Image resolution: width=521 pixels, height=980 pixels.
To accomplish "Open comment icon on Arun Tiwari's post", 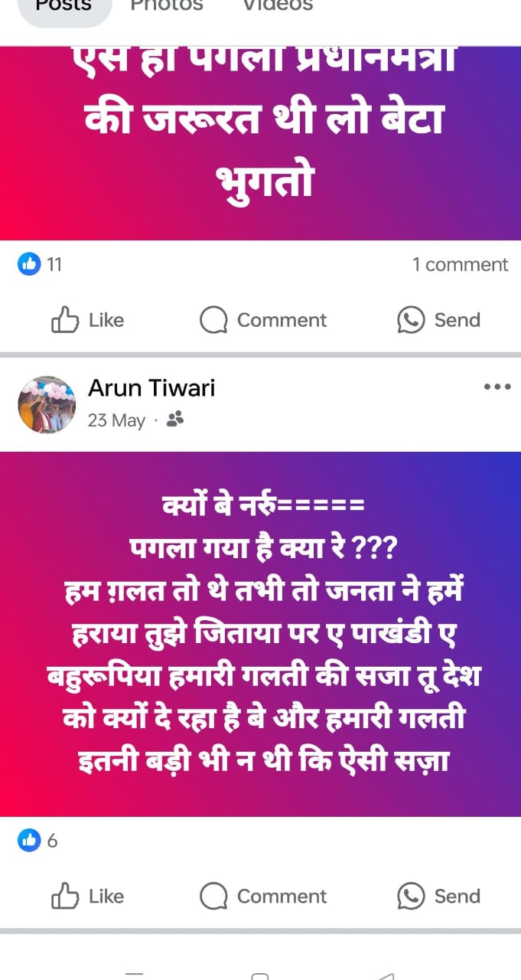I will (213, 896).
